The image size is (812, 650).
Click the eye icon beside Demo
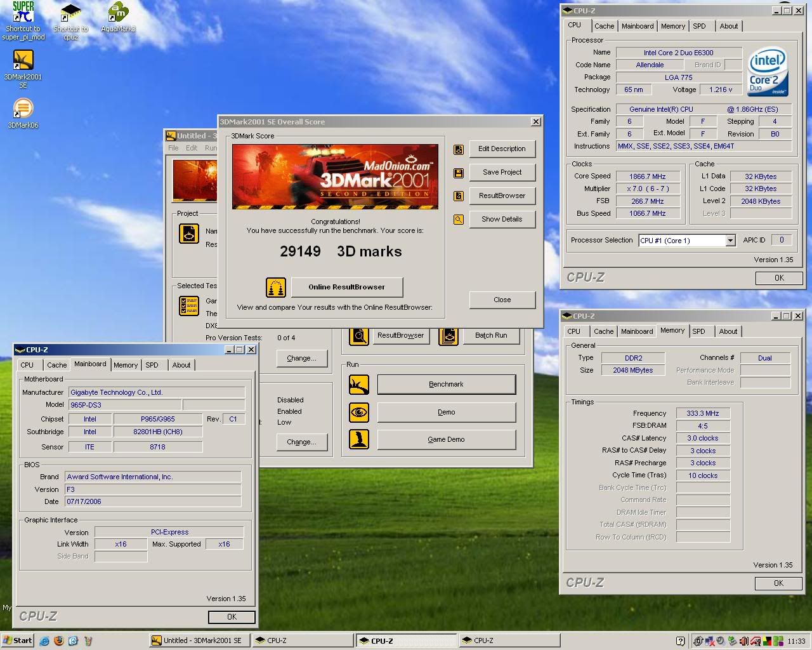point(359,413)
